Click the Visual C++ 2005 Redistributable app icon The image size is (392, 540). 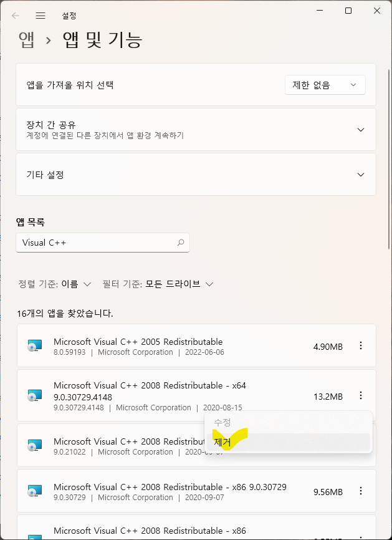coord(34,345)
